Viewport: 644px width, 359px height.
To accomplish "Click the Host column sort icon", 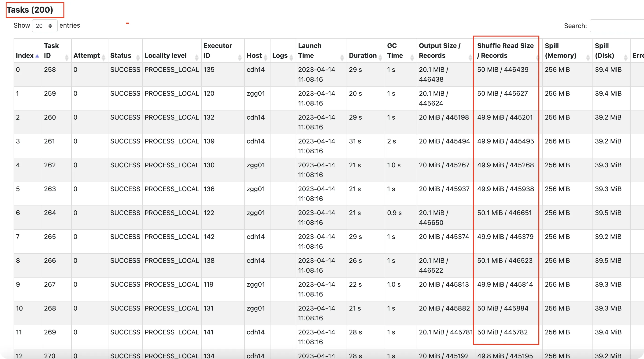I will [266, 58].
